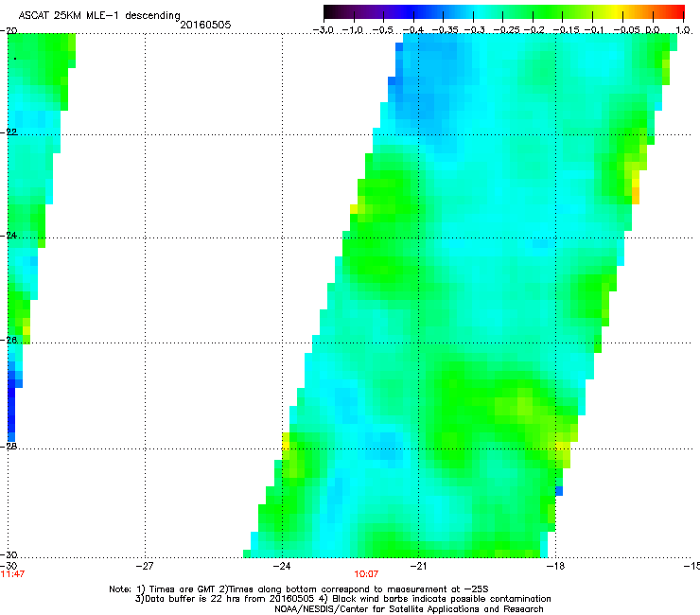Select the date "20160505" under the title
This screenshot has height=615, width=700.
tap(205, 25)
